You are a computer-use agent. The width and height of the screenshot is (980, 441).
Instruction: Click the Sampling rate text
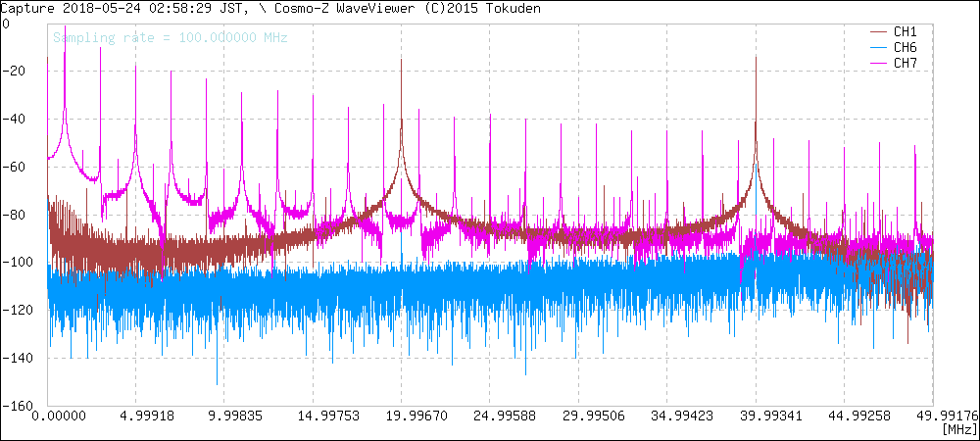[x=170, y=38]
